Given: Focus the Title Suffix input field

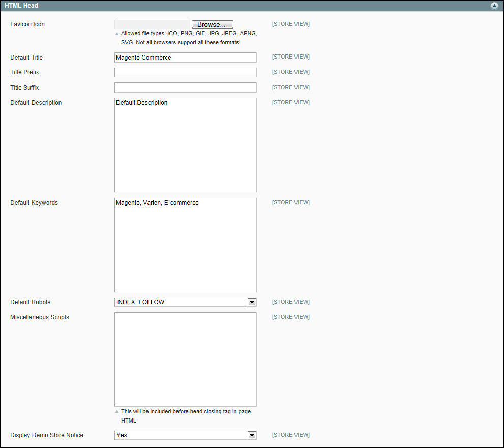Looking at the screenshot, I should tap(186, 88).
